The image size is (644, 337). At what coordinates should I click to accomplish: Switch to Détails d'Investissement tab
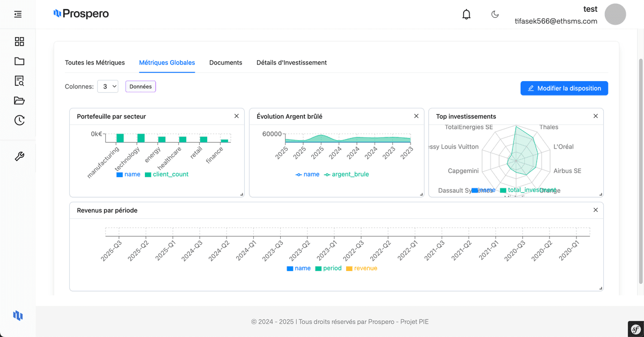291,63
